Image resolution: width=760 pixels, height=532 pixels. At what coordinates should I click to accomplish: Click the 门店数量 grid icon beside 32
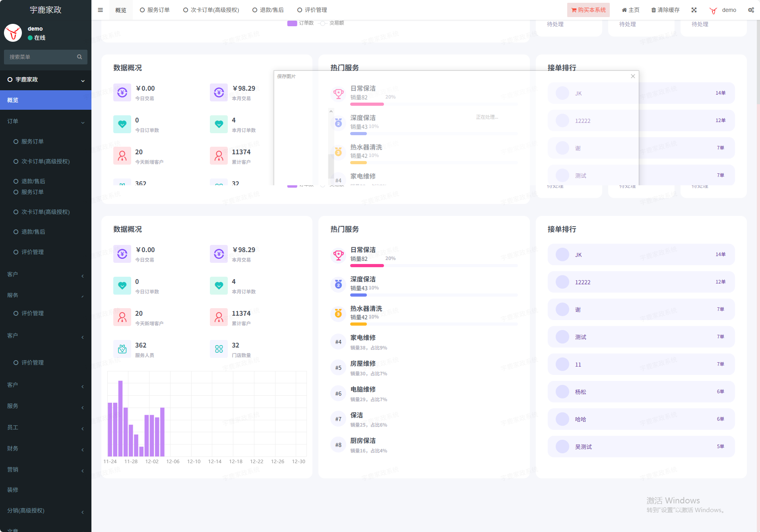(x=219, y=349)
